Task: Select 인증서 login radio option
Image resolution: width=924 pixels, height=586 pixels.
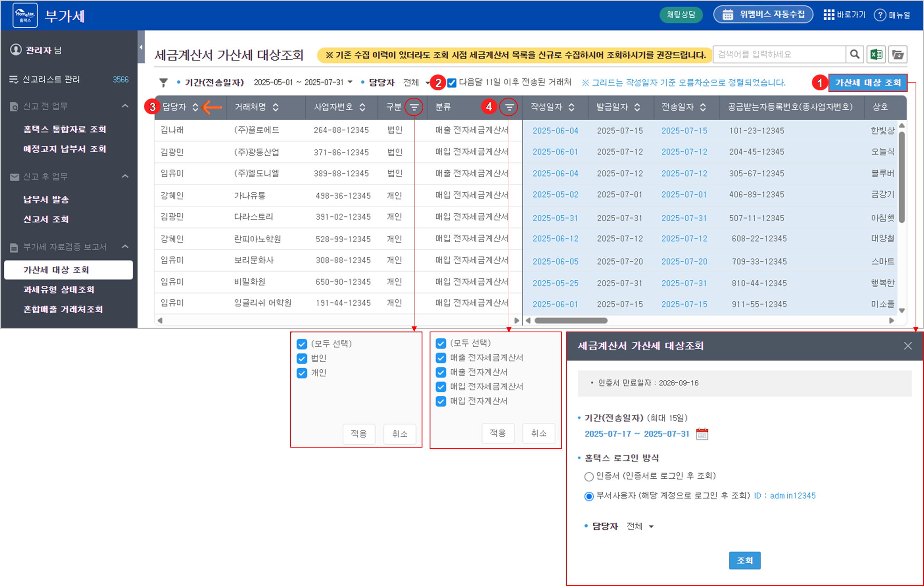Action: click(589, 476)
